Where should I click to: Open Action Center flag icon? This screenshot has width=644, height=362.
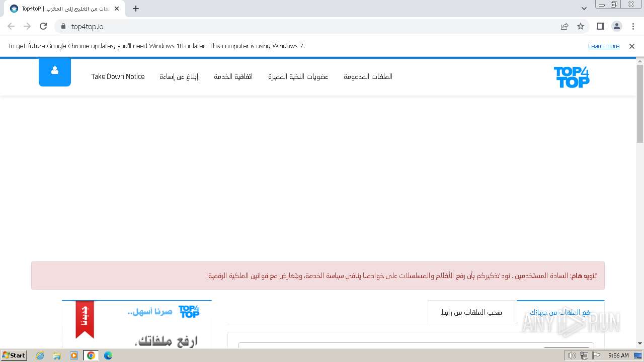596,355
